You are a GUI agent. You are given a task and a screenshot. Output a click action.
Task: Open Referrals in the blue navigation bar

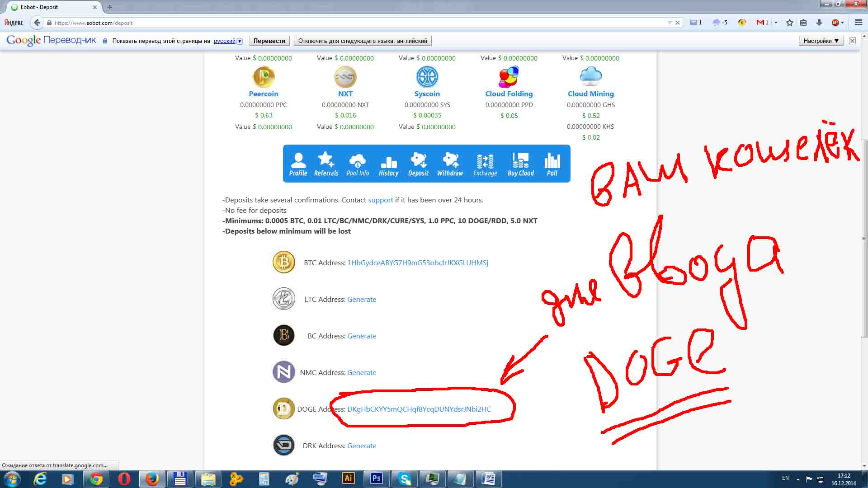(326, 164)
